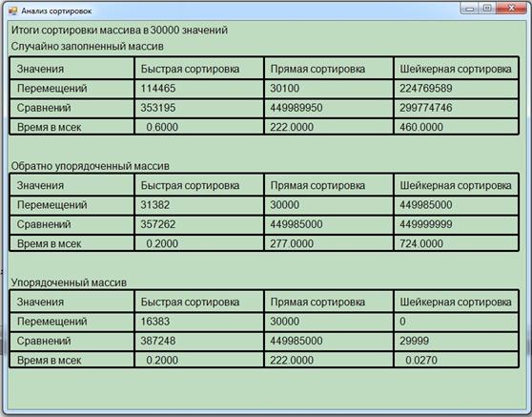
Task: Maximize the Анализ сортировок window
Action: (x=487, y=9)
